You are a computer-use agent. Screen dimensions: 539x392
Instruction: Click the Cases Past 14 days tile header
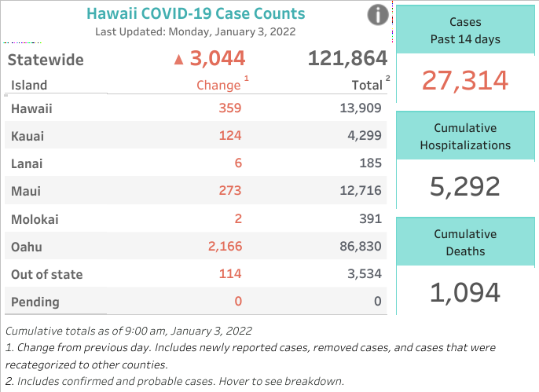[465, 30]
